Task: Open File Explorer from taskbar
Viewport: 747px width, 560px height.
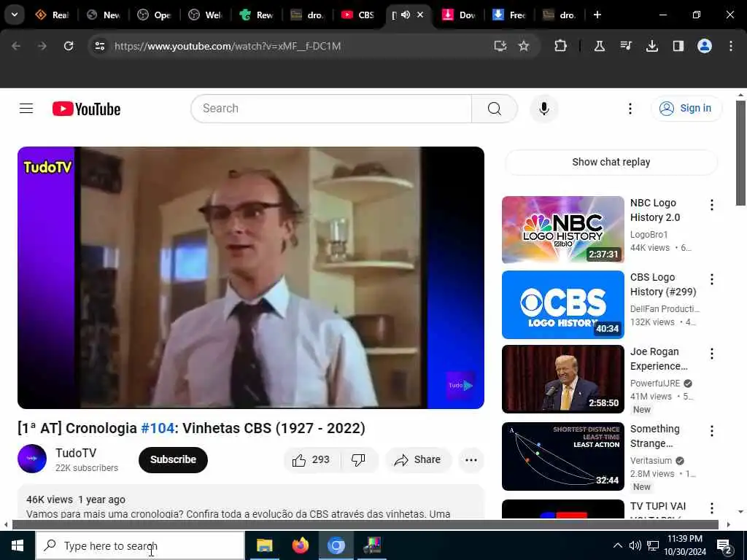Action: [264, 545]
